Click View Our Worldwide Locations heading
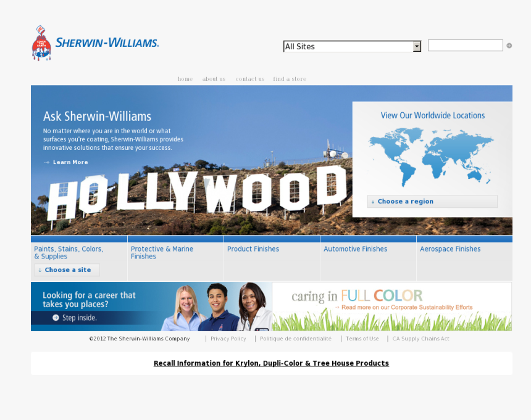The image size is (531, 420). [x=432, y=115]
